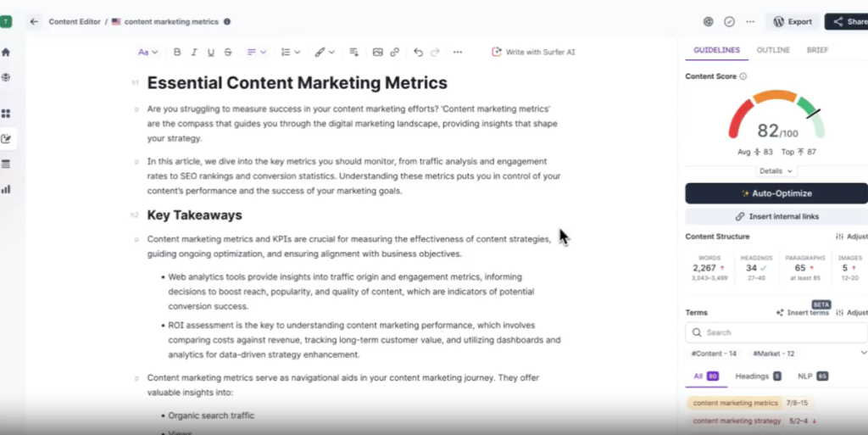This screenshot has height=435, width=868.
Task: Undo the last edit
Action: (x=418, y=52)
